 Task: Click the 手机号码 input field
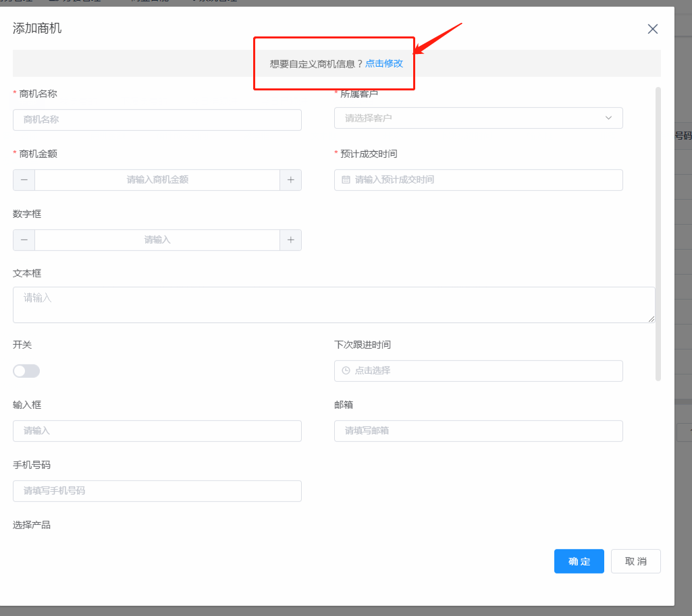pyautogui.click(x=157, y=491)
